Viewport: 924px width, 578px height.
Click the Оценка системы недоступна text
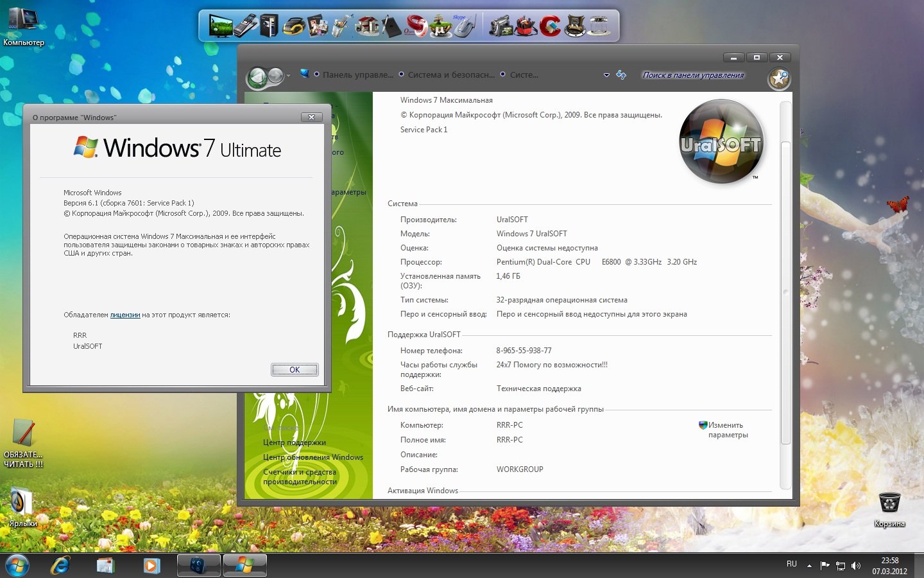point(547,248)
